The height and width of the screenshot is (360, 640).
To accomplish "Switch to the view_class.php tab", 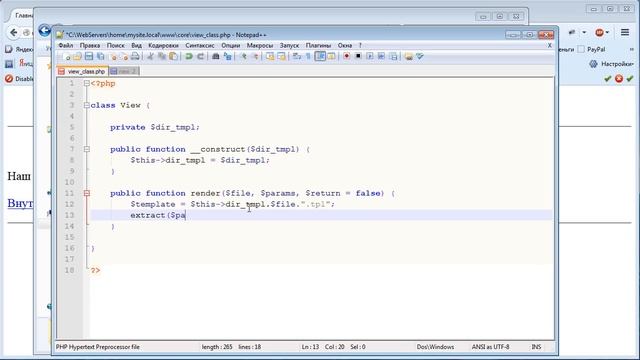I will 83,71.
